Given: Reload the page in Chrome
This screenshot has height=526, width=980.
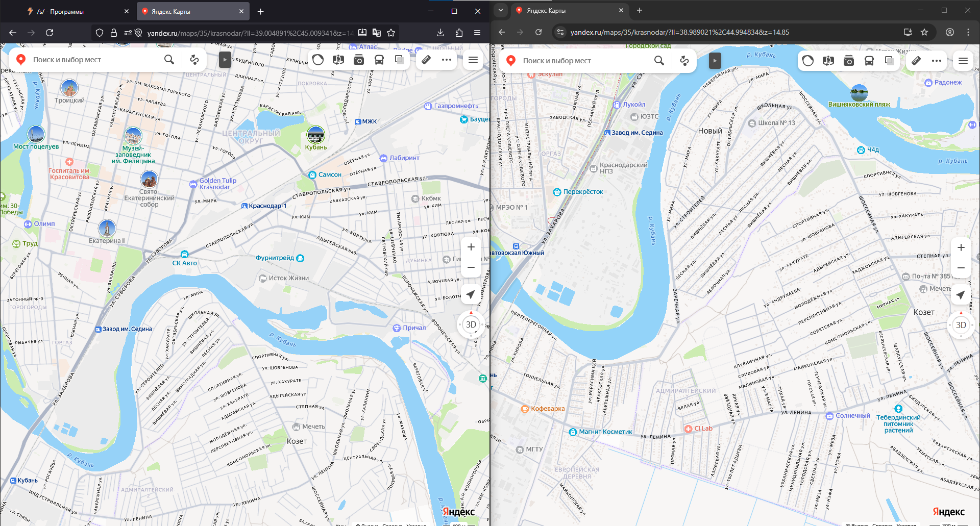Looking at the screenshot, I should tap(538, 32).
